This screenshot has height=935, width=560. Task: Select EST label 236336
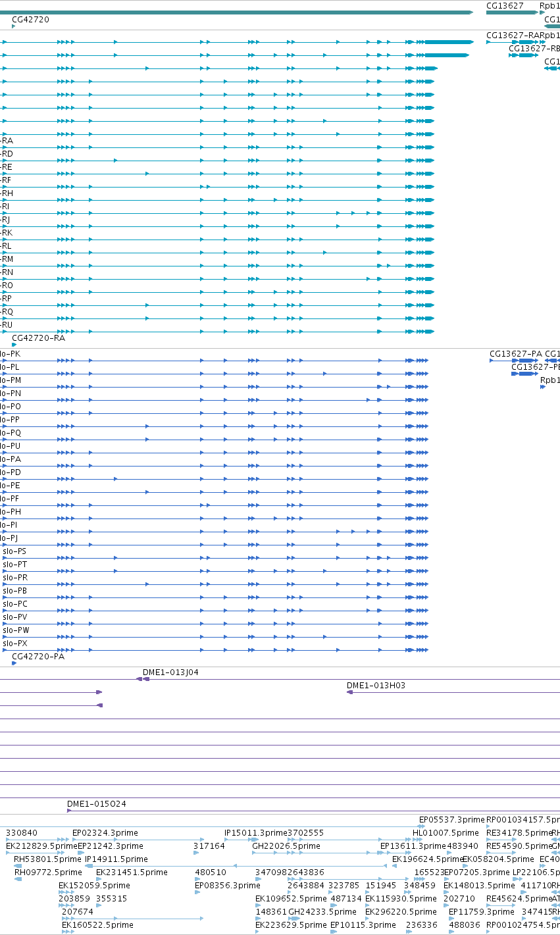tap(422, 925)
